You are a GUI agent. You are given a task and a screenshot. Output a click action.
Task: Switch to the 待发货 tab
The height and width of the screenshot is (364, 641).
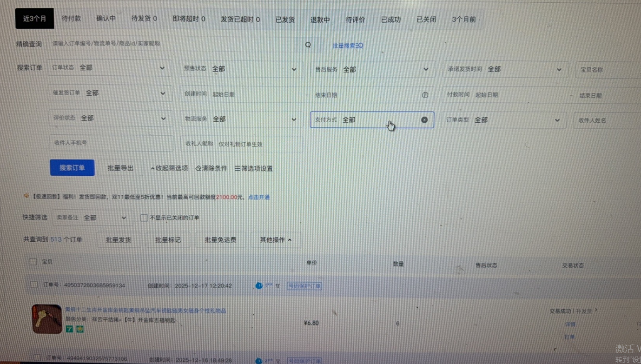pyautogui.click(x=144, y=19)
